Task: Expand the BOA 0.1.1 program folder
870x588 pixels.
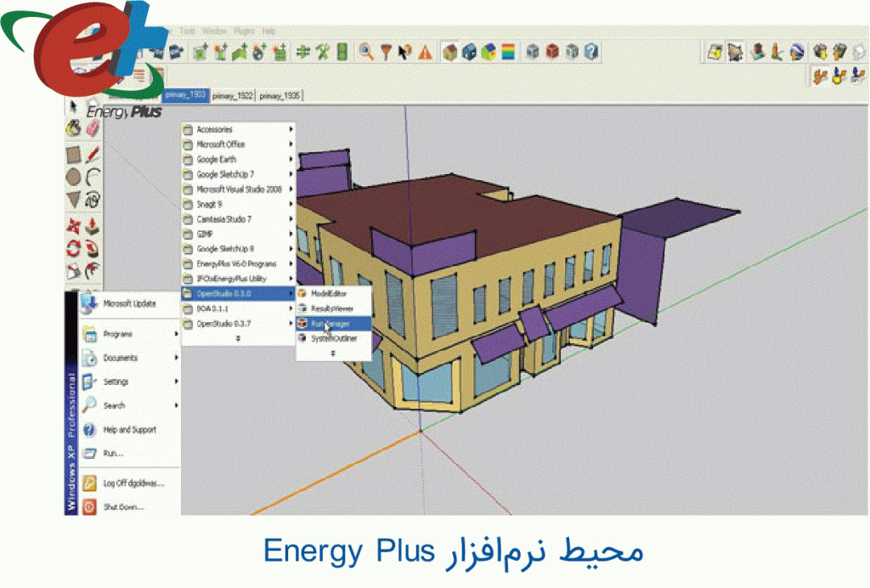Action: (x=238, y=308)
